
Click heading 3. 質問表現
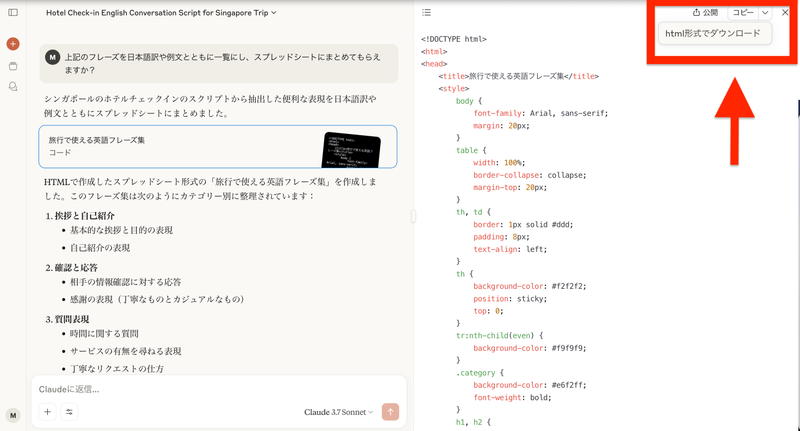coord(67,319)
